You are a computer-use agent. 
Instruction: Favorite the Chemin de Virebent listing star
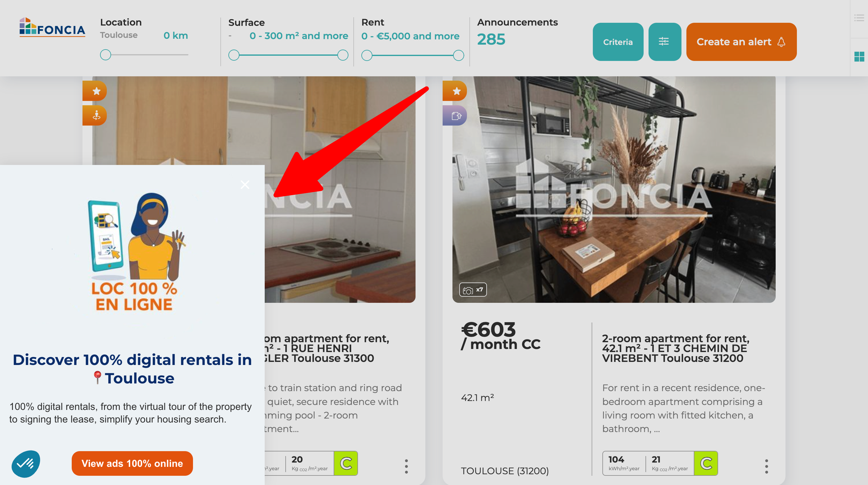[x=456, y=91]
